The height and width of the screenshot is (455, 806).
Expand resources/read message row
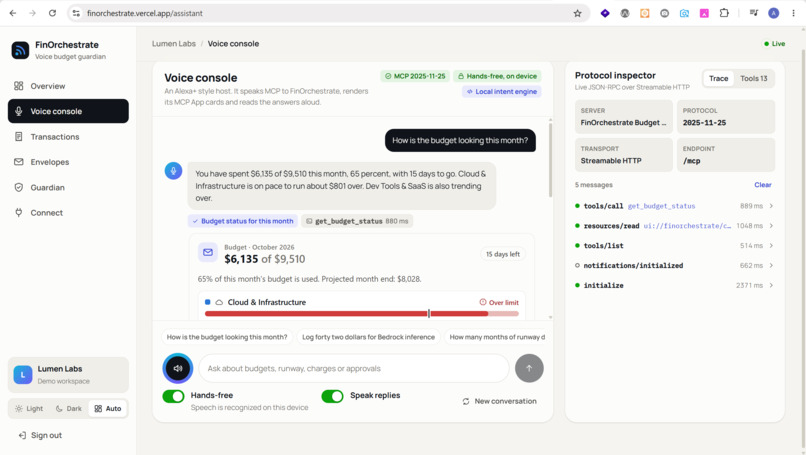click(x=674, y=226)
